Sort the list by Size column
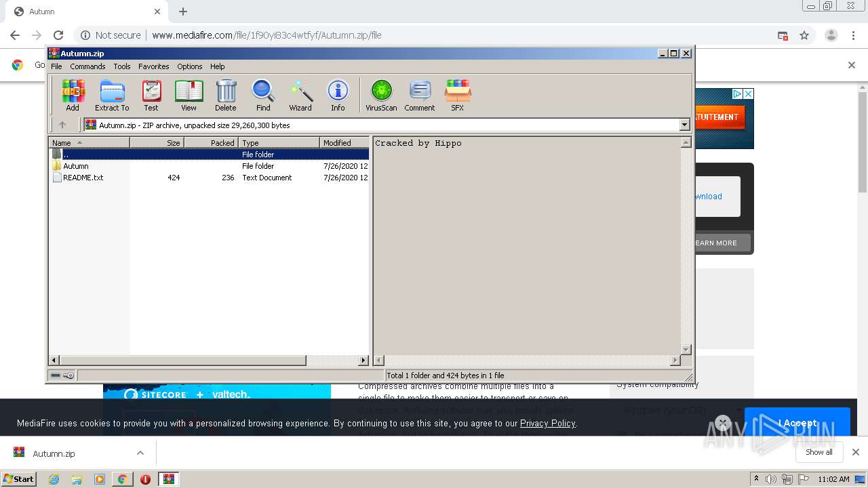This screenshot has height=488, width=868. (x=157, y=142)
